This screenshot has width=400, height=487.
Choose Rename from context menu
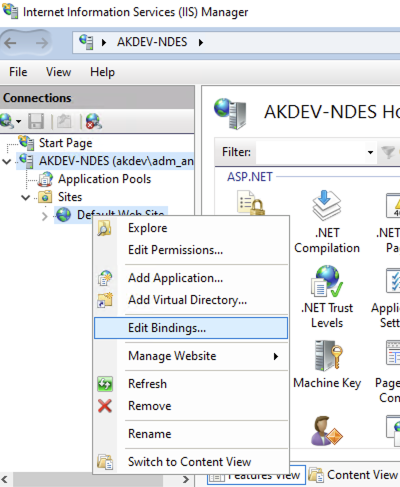point(191,434)
